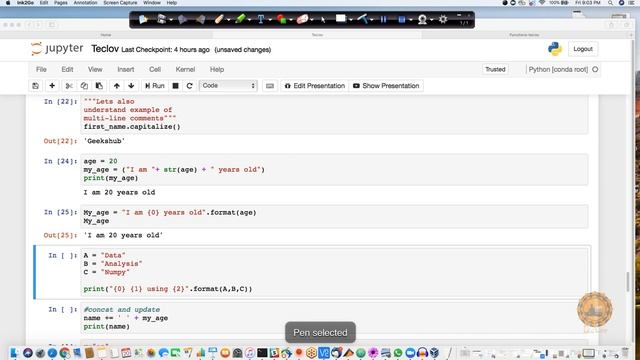640x360 pixels.
Task: Open the command palette keyboard icon
Action: pos(270,86)
